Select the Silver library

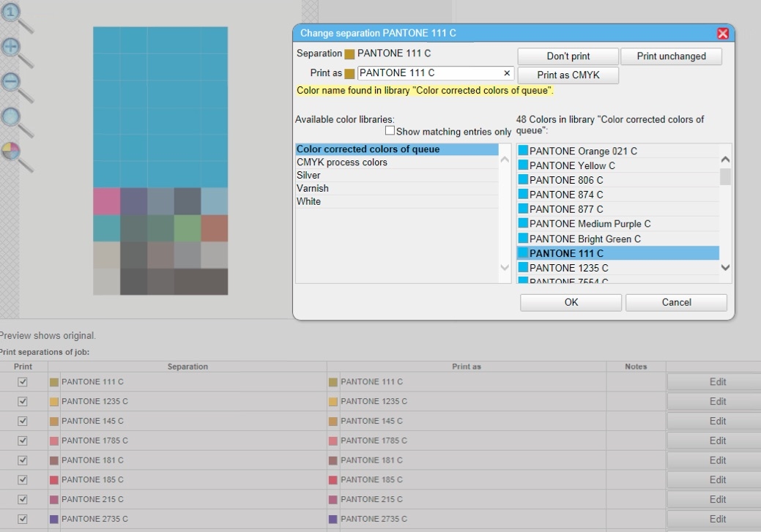point(397,176)
